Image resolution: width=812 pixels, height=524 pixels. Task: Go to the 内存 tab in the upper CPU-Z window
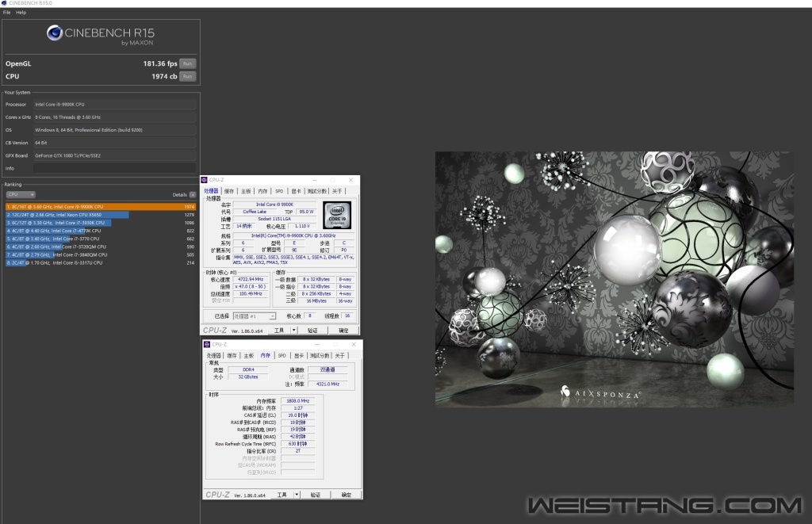click(x=262, y=191)
